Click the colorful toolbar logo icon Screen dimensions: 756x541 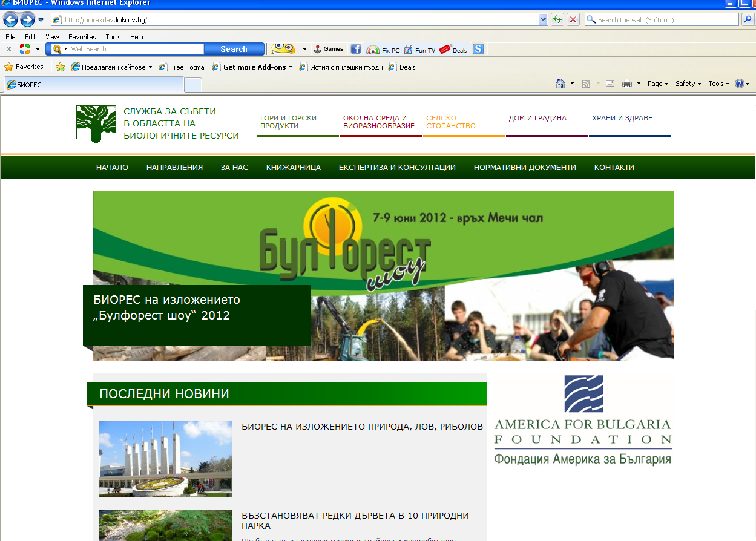pyautogui.click(x=25, y=49)
